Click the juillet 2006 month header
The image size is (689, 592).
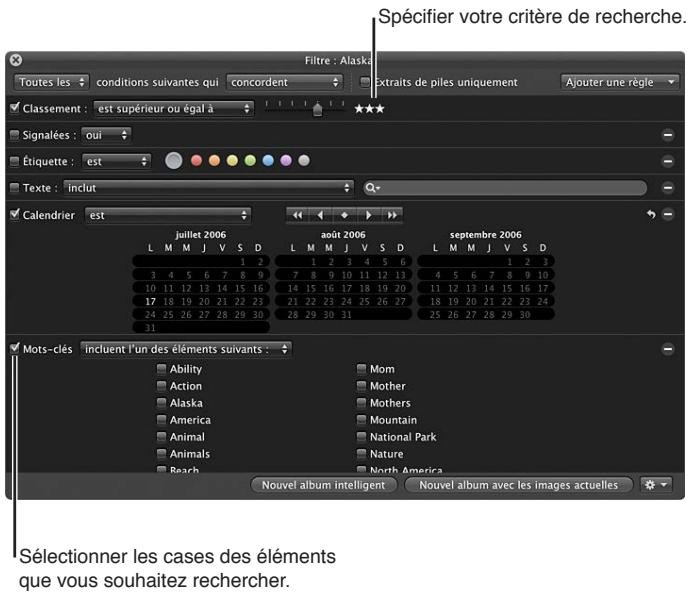(201, 235)
